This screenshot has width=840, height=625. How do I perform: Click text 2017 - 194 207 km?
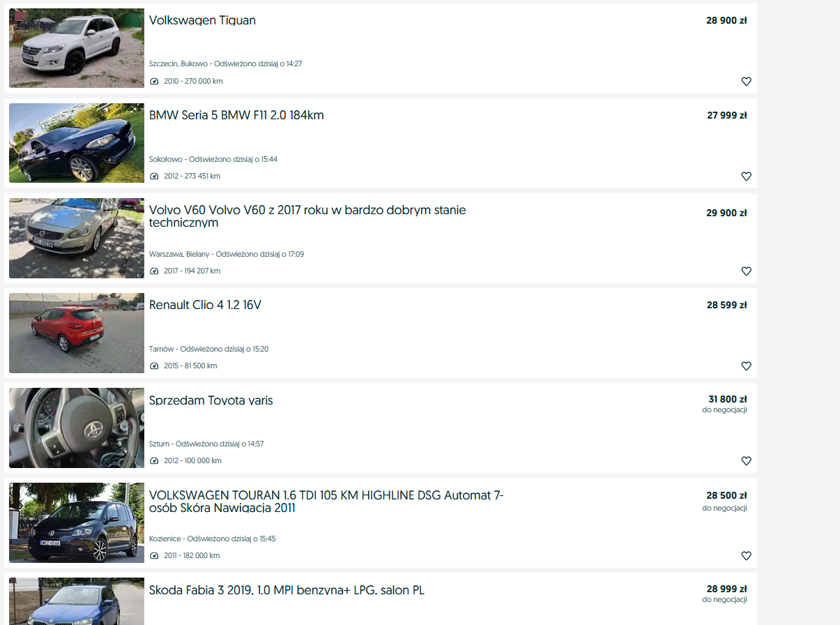[192, 271]
